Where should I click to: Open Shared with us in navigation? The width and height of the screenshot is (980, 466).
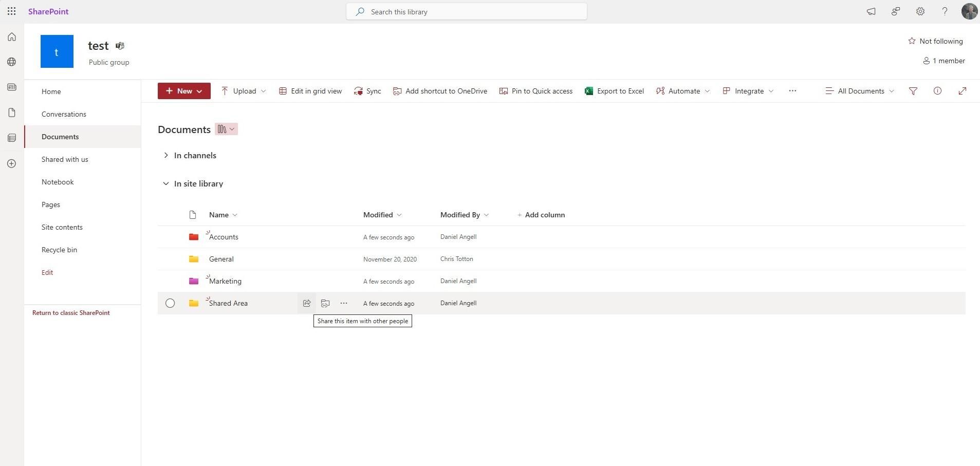(x=65, y=159)
